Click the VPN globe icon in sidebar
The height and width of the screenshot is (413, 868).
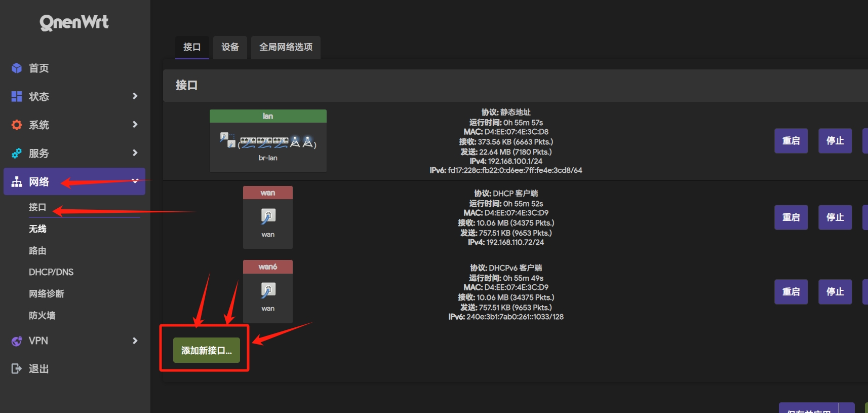click(17, 341)
